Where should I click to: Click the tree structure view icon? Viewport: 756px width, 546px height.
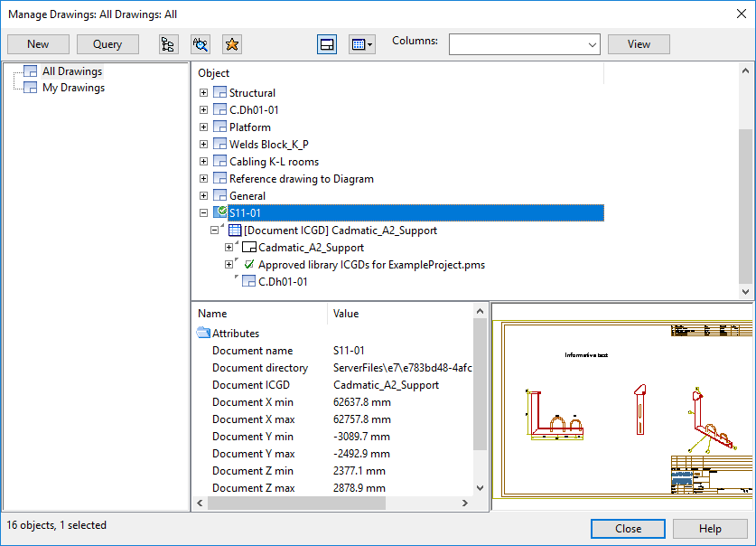[x=167, y=44]
